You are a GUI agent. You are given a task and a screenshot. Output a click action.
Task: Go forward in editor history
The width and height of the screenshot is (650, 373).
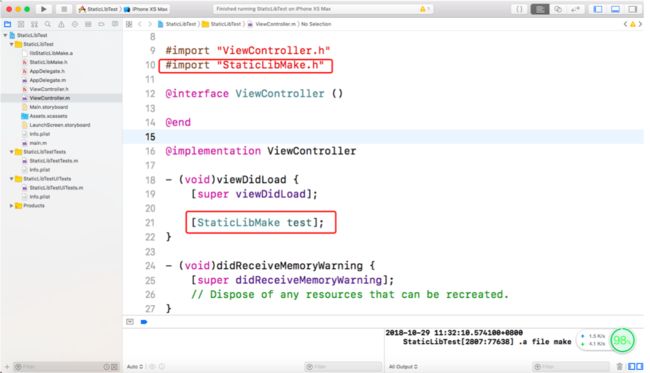150,24
